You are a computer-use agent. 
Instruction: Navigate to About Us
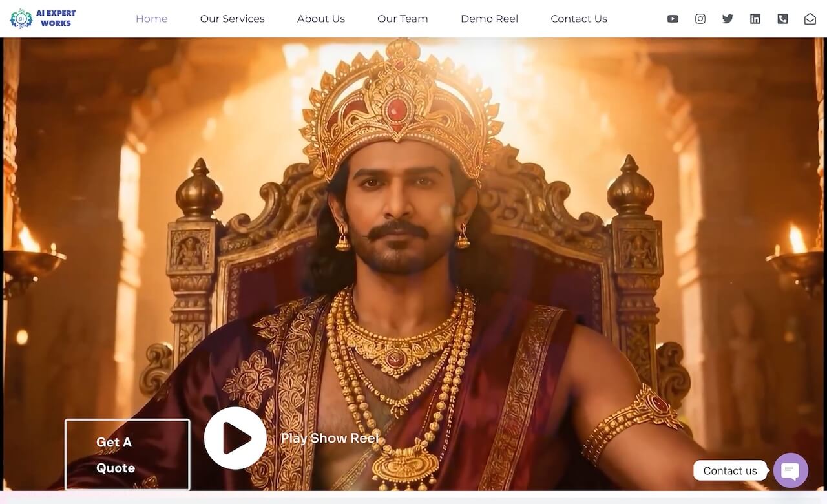coord(321,19)
